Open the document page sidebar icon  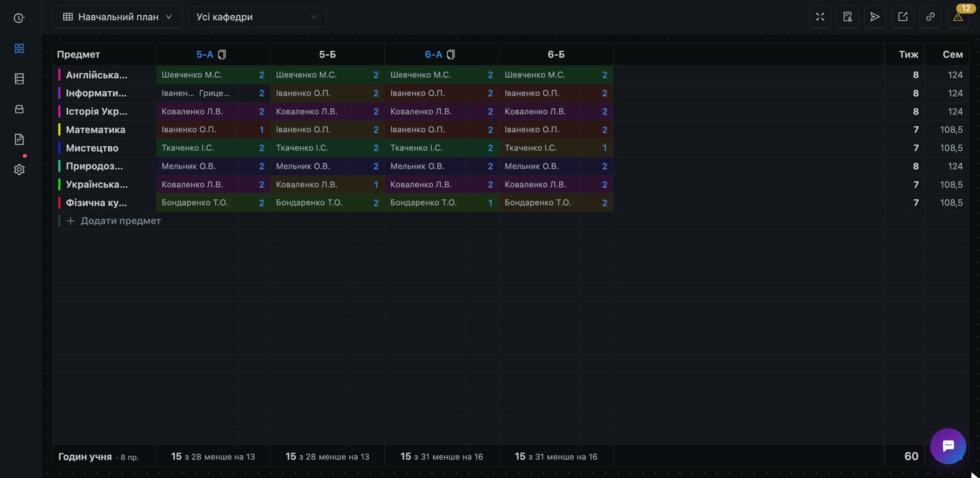tap(19, 140)
